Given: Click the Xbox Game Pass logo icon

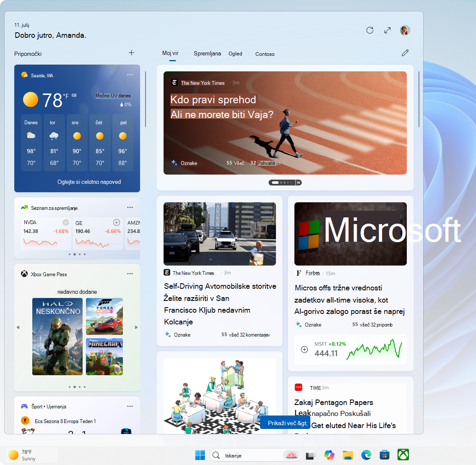Looking at the screenshot, I should click(24, 274).
